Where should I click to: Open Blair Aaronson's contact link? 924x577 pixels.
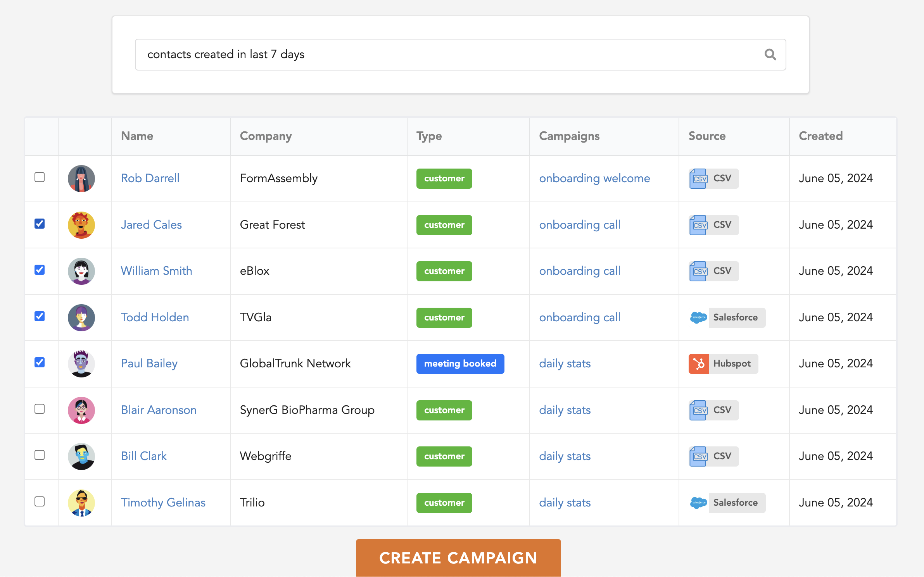[159, 410]
